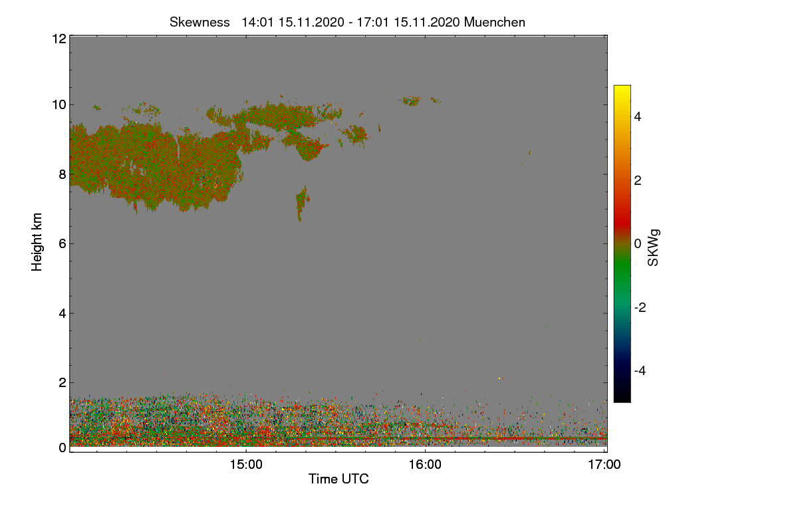This screenshot has width=798, height=532.
Task: Click the height axis tick label '12'
Action: coord(58,39)
